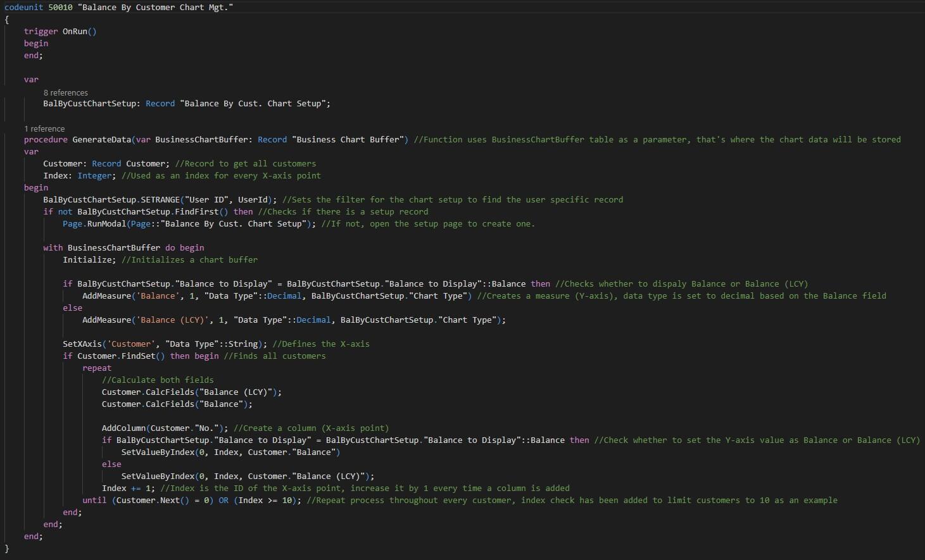Viewport: 925px width, 560px height.
Task: Click 'with BusinessChartBuffer do begin' line
Action: point(123,247)
